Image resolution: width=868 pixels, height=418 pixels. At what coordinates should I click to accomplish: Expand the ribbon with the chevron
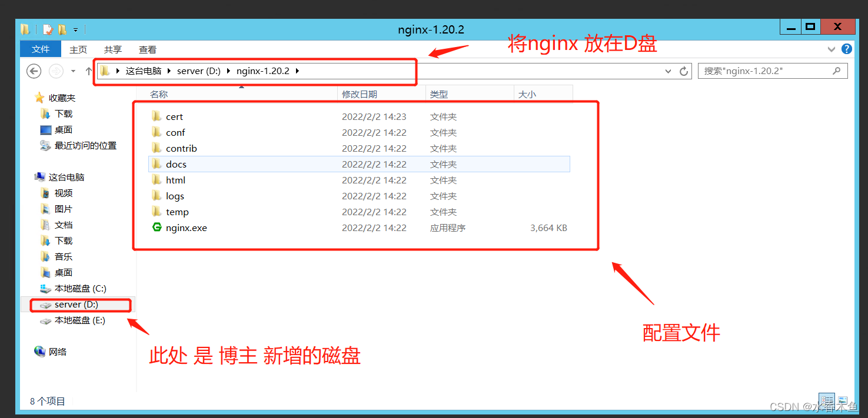click(832, 49)
